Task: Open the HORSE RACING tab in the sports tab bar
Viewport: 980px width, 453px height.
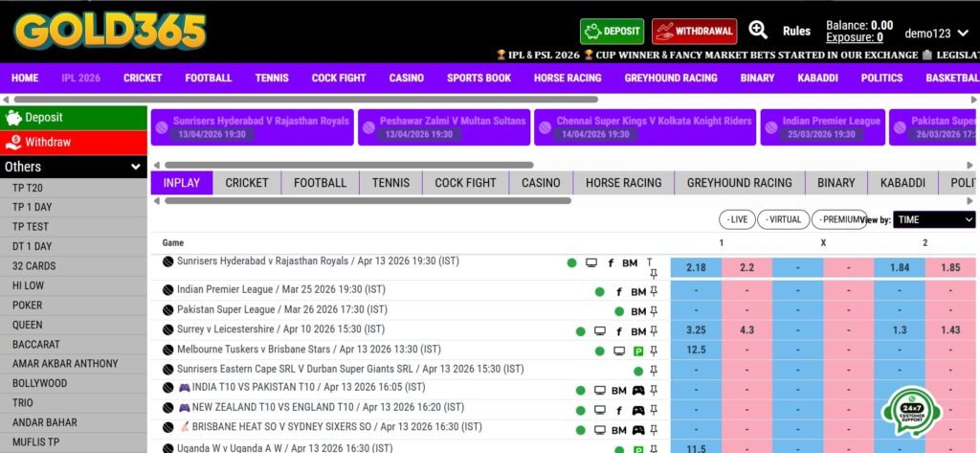Action: pos(623,183)
